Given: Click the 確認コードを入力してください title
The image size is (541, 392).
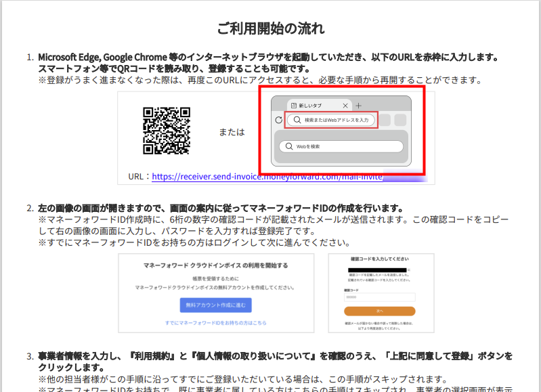Looking at the screenshot, I should (x=379, y=259).
